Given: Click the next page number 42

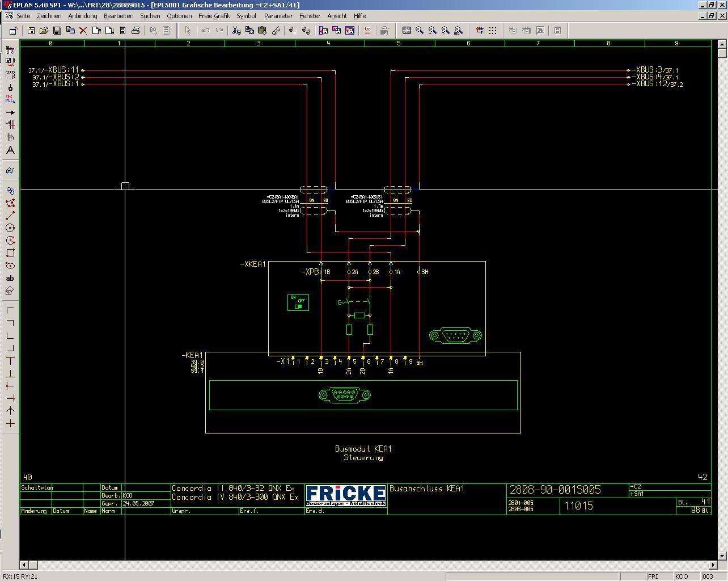Looking at the screenshot, I should [703, 477].
